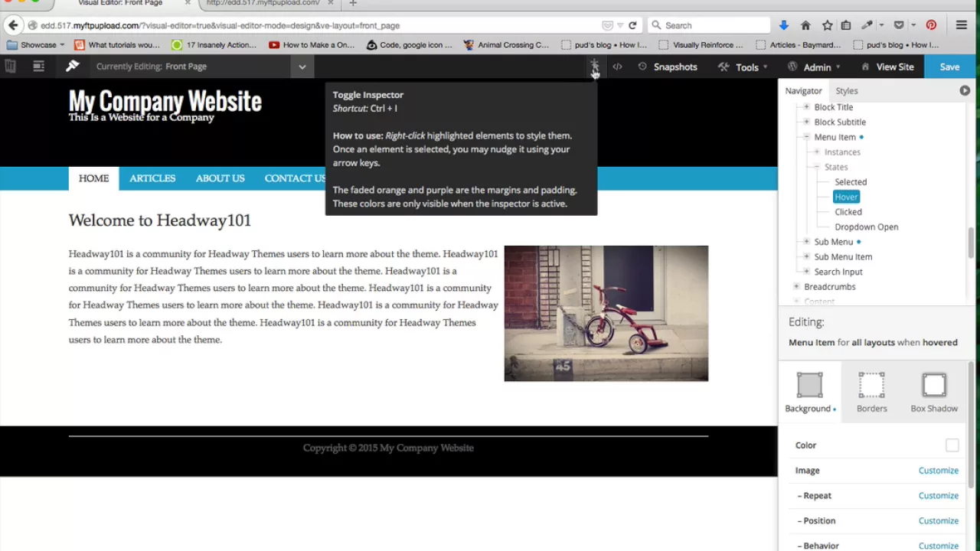980x551 pixels.
Task: Close the Visual Editor browser tab
Action: tap(188, 3)
